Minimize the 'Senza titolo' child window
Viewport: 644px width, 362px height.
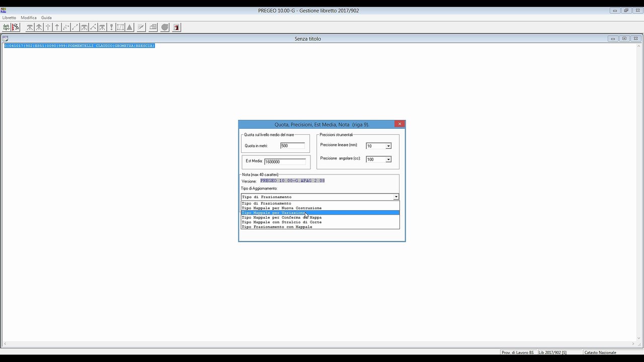pyautogui.click(x=613, y=38)
